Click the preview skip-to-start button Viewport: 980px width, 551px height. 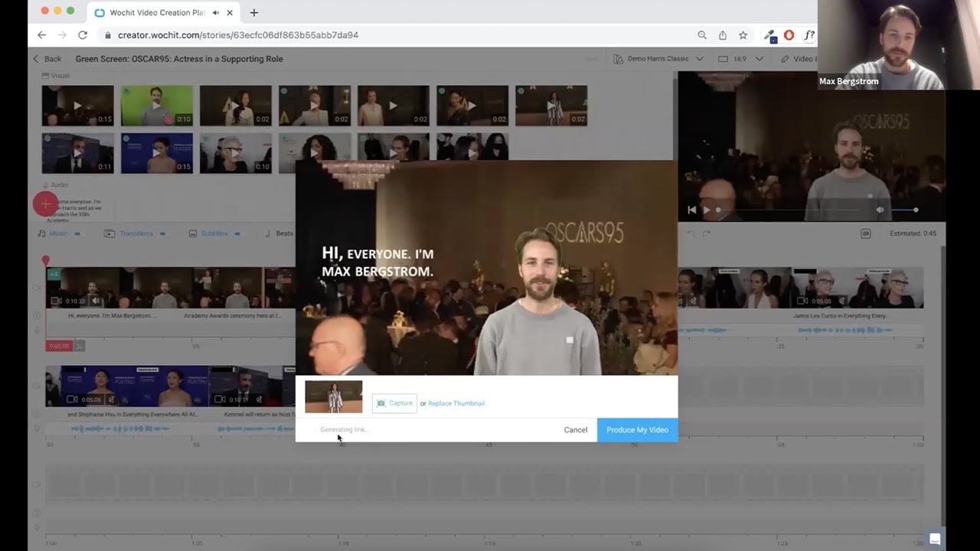point(692,210)
